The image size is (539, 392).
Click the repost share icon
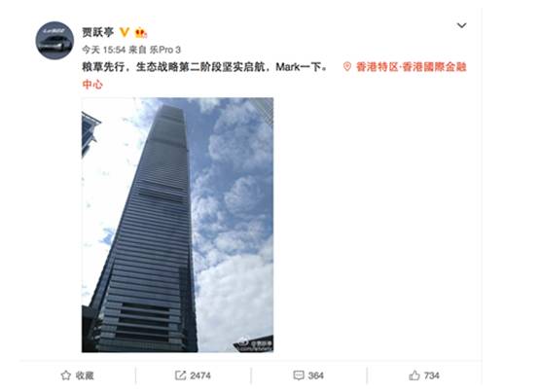coord(180,375)
